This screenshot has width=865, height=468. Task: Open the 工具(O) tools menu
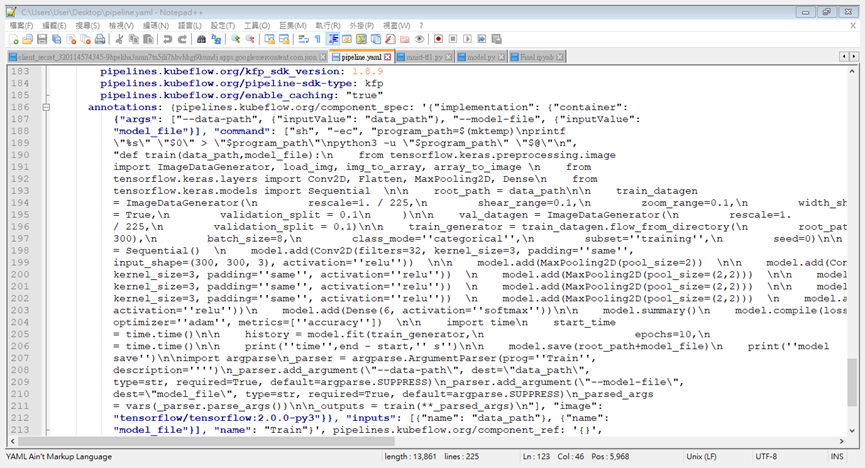(257, 25)
